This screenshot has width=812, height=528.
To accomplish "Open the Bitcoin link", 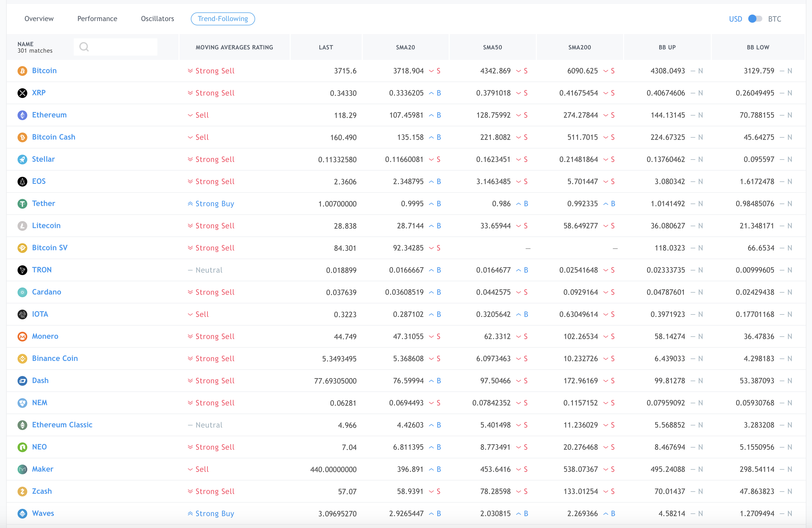I will click(x=44, y=71).
